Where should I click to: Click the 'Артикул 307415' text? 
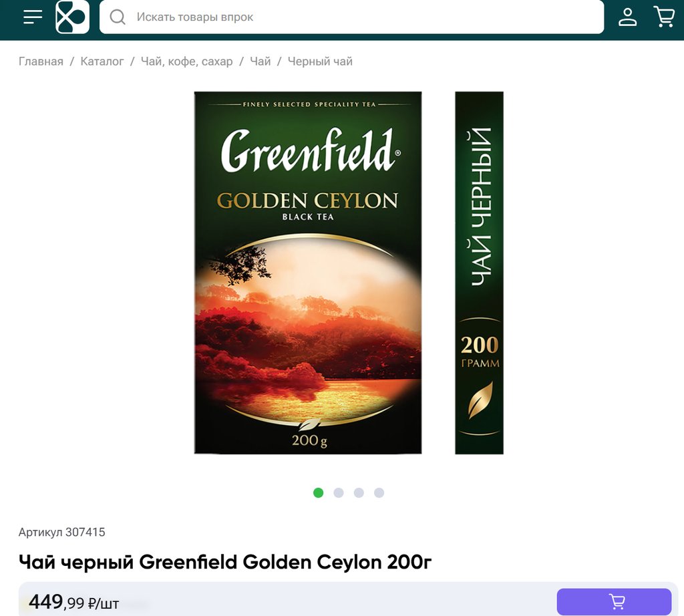tap(62, 532)
